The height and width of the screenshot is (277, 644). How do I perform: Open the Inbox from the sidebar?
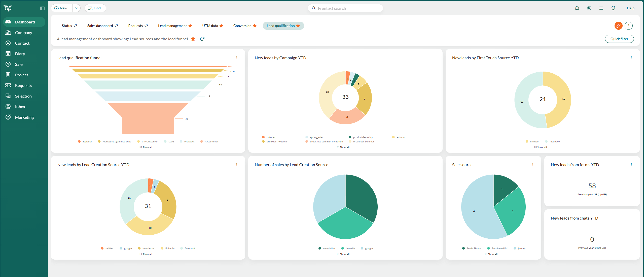(20, 106)
